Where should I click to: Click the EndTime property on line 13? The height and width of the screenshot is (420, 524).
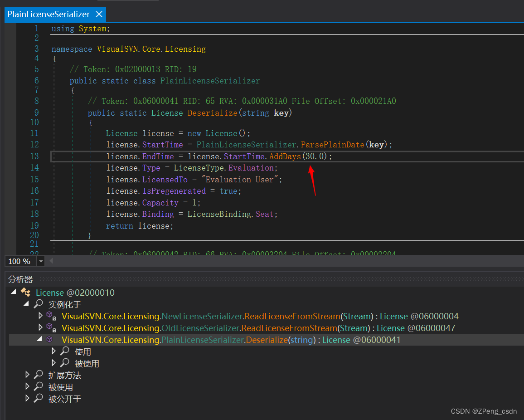point(158,156)
